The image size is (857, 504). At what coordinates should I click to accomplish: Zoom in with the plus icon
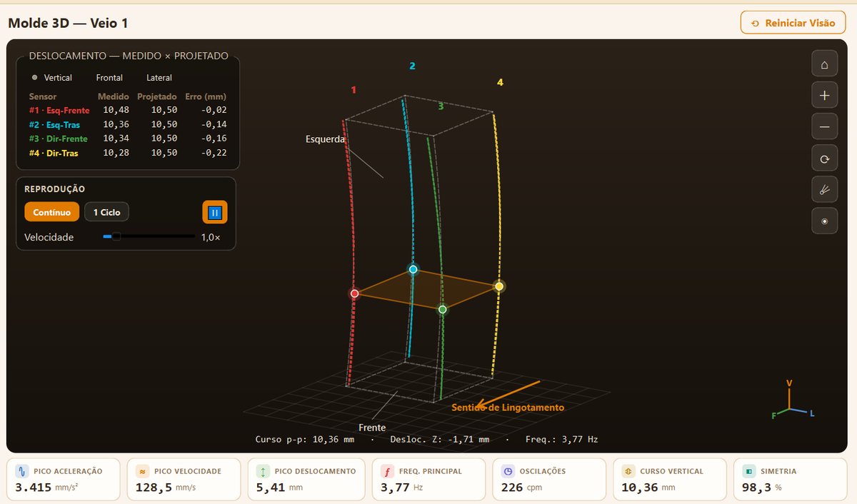pos(824,95)
